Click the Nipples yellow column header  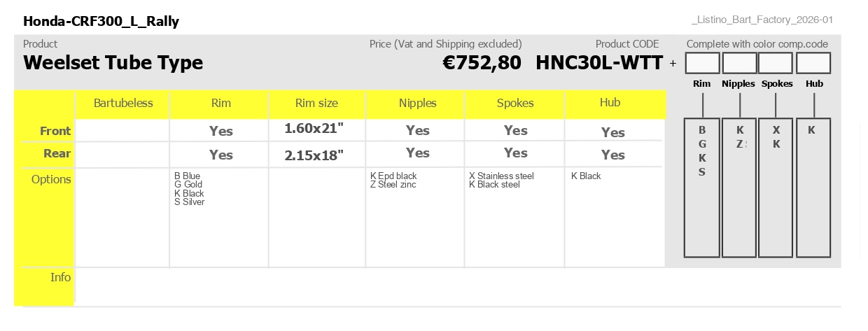[417, 103]
